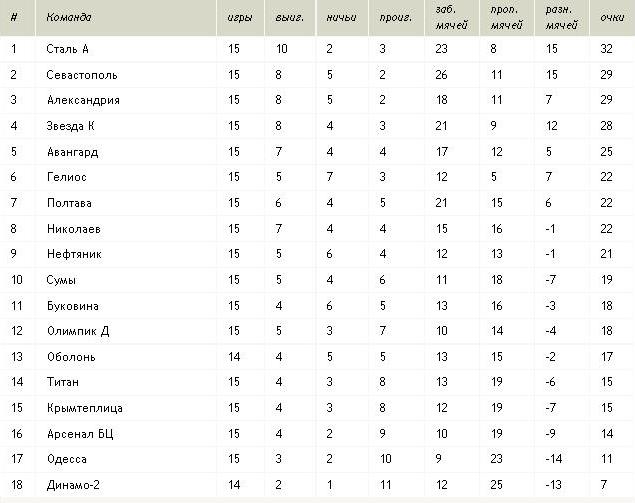
Task: Select the Севастополь team name
Action: click(x=82, y=75)
